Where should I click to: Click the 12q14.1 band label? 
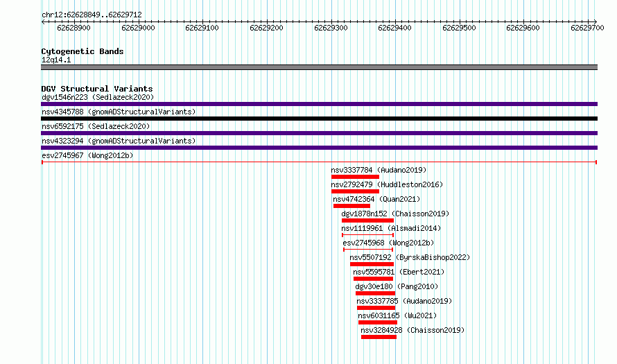56,60
